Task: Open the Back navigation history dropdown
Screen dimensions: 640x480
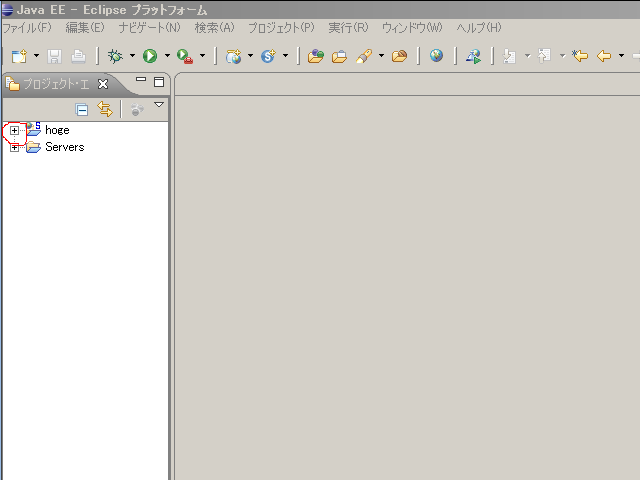Action: [x=621, y=56]
